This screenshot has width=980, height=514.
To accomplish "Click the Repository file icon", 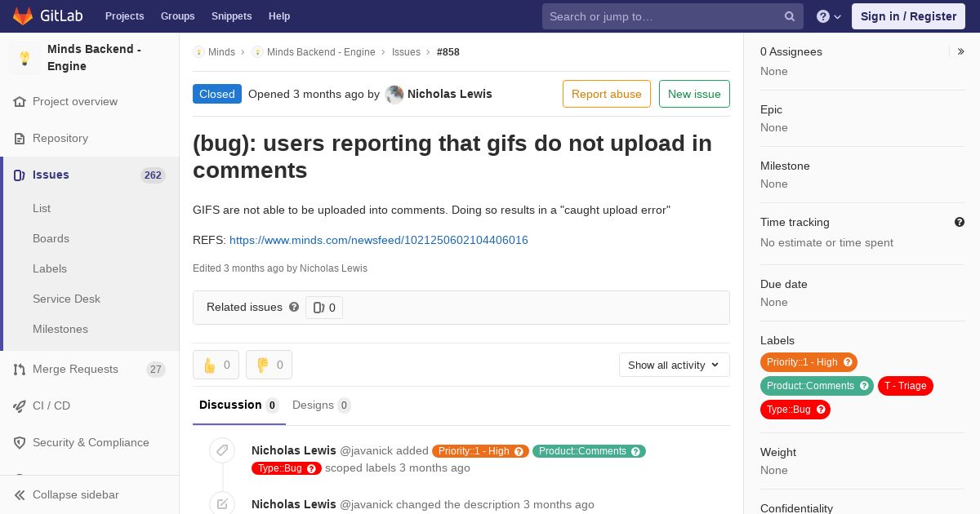I will (20, 139).
